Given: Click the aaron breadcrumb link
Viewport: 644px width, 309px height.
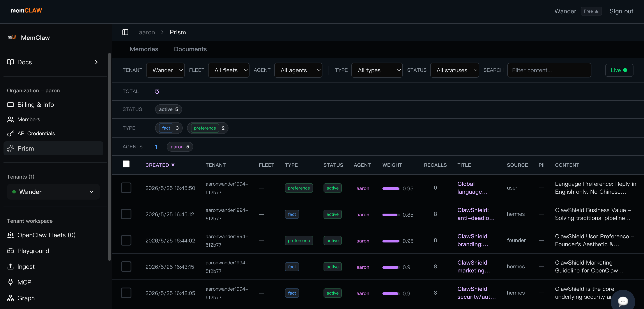Looking at the screenshot, I should [147, 32].
